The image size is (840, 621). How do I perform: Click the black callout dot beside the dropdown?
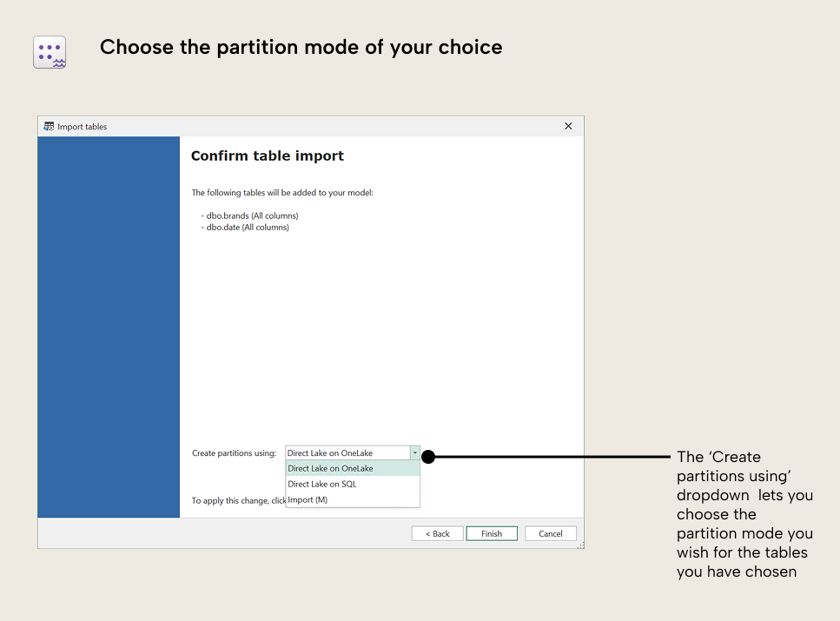coord(428,456)
